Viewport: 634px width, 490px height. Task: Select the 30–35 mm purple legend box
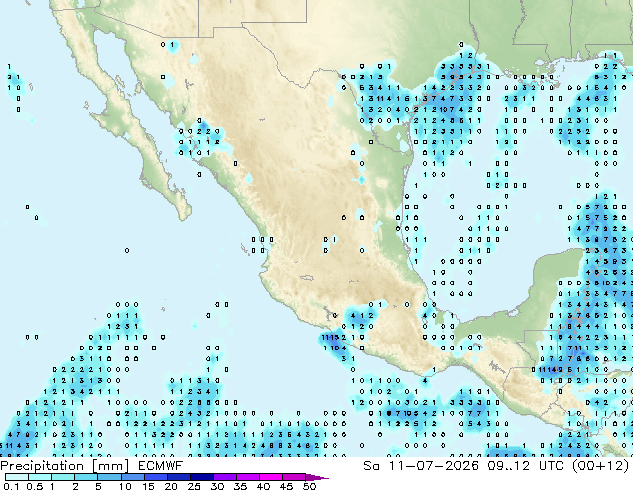point(224,477)
